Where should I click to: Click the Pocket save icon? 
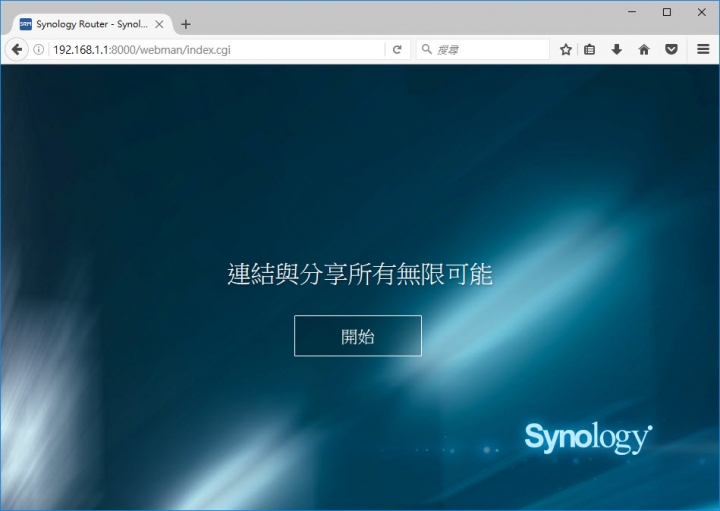pos(671,50)
